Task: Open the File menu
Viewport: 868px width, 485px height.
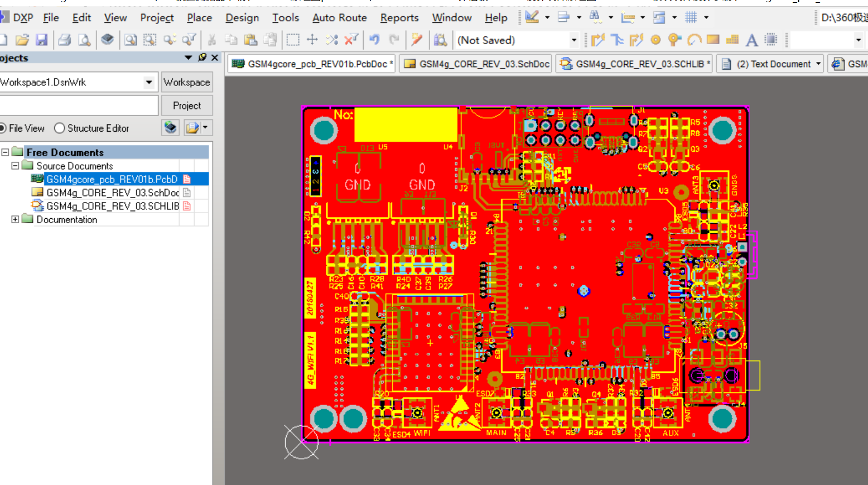Action: click(51, 18)
